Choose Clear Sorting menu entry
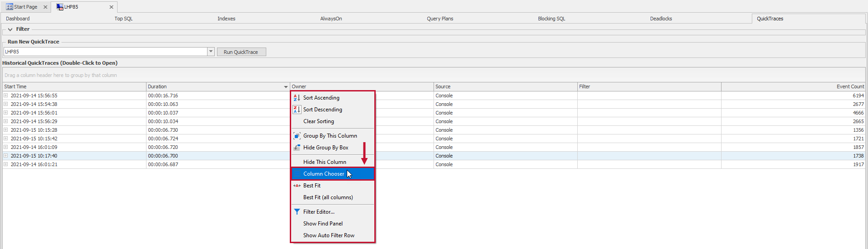Image resolution: width=868 pixels, height=249 pixels. pyautogui.click(x=333, y=121)
